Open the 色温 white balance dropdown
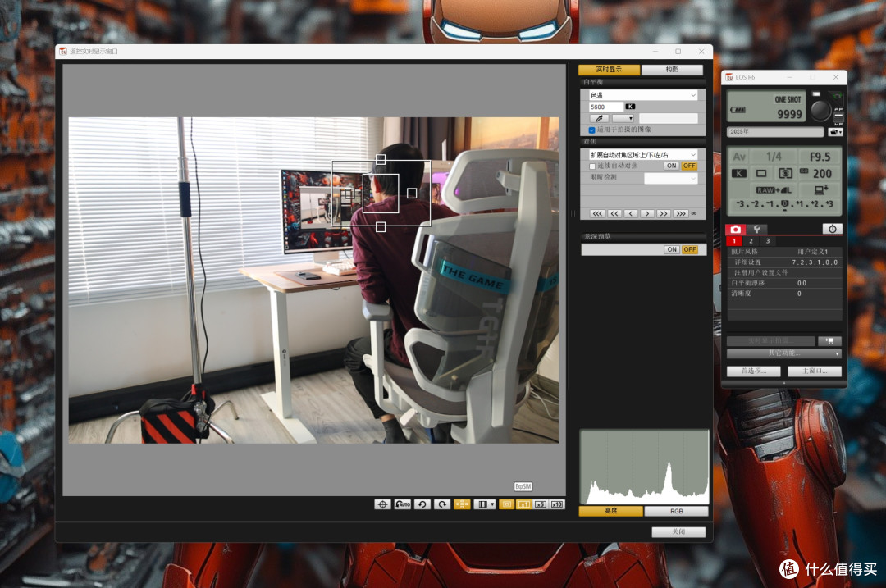Screen dimensions: 886x588 [644, 95]
